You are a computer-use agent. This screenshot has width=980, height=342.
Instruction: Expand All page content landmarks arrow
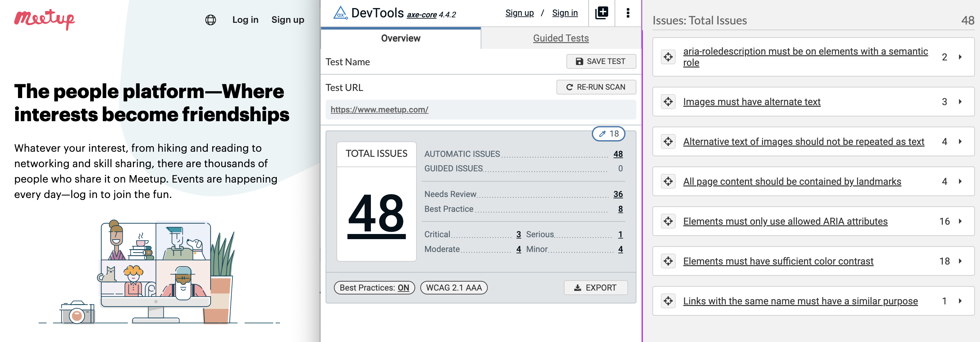pyautogui.click(x=960, y=181)
